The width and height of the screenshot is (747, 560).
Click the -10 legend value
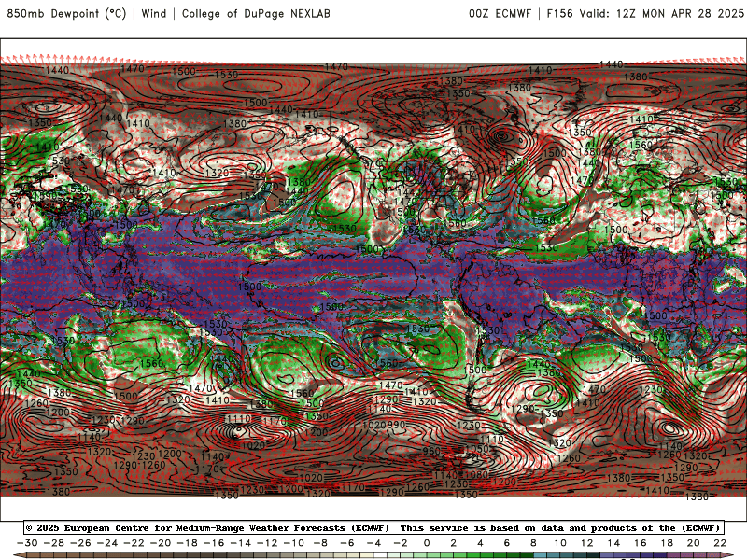293,543
